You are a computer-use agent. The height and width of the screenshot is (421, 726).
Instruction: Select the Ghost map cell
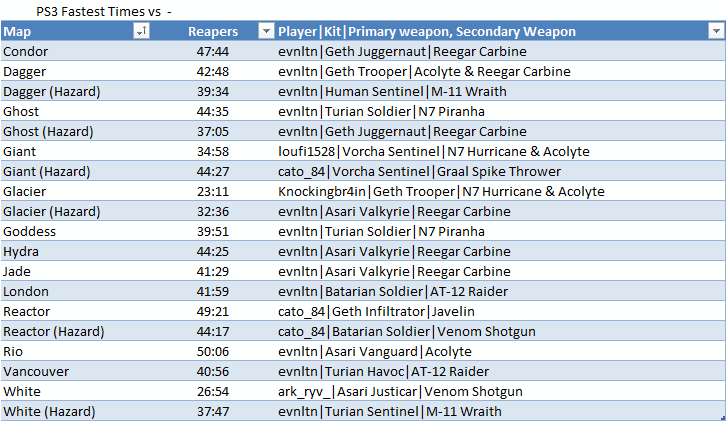pos(76,111)
